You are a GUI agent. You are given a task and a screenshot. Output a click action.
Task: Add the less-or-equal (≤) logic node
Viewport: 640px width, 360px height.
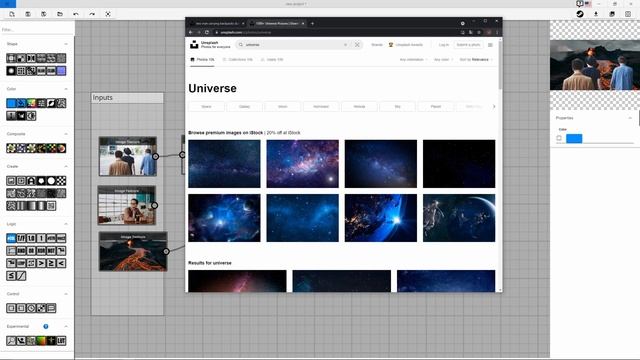click(x=11, y=276)
